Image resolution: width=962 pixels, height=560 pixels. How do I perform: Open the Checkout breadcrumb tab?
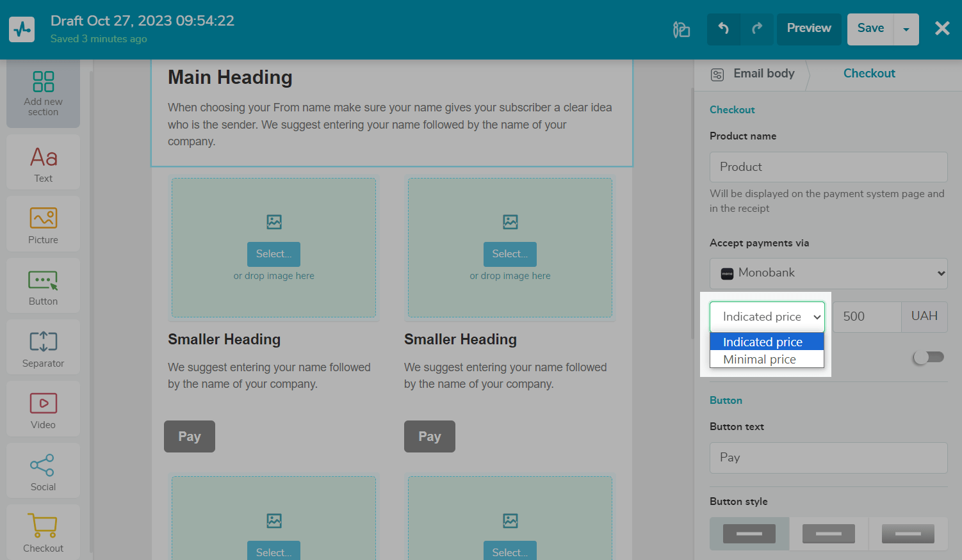(x=868, y=74)
